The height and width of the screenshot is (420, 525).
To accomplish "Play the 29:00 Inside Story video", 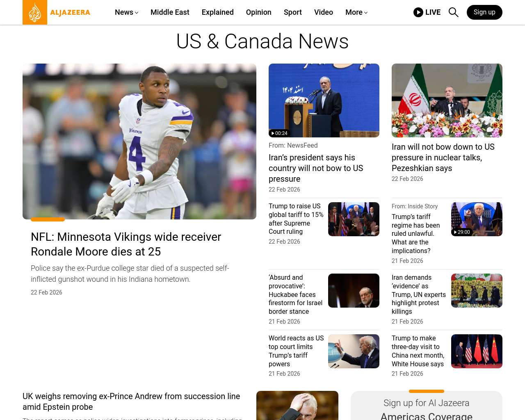I will point(461,232).
